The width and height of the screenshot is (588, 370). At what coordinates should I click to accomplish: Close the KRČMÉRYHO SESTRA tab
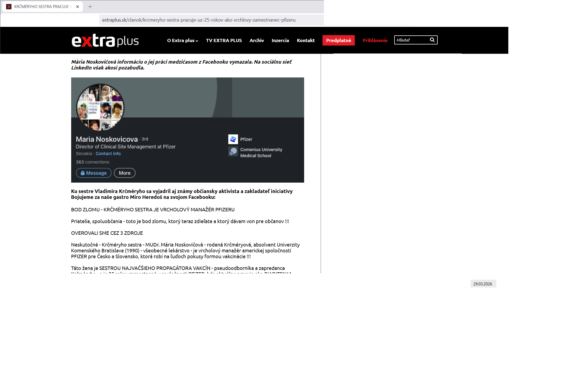pyautogui.click(x=78, y=7)
